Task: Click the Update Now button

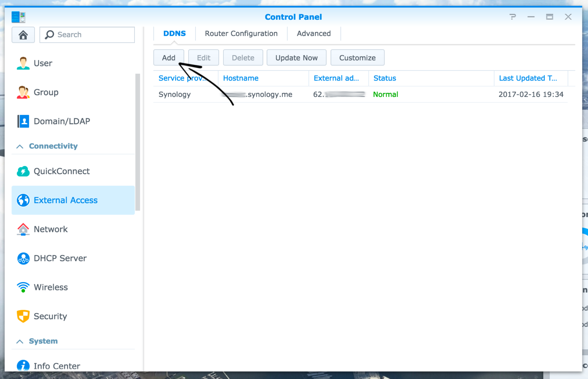Action: pos(297,58)
